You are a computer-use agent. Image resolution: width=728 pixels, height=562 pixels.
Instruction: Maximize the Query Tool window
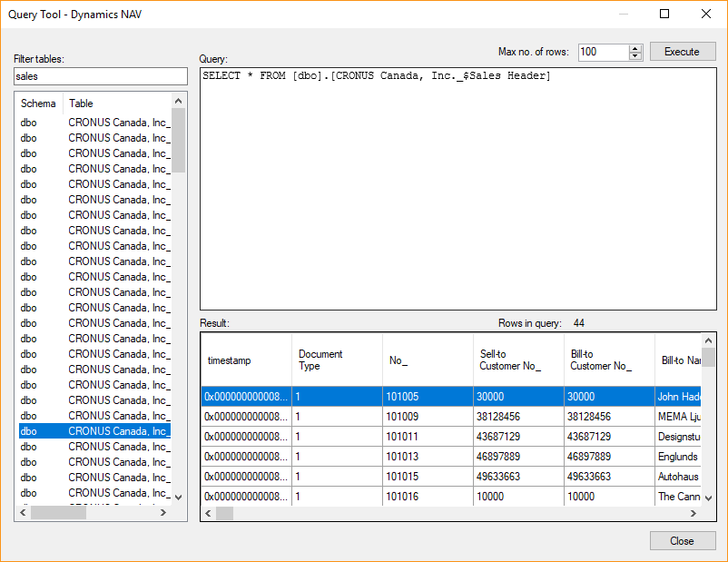[x=664, y=14]
